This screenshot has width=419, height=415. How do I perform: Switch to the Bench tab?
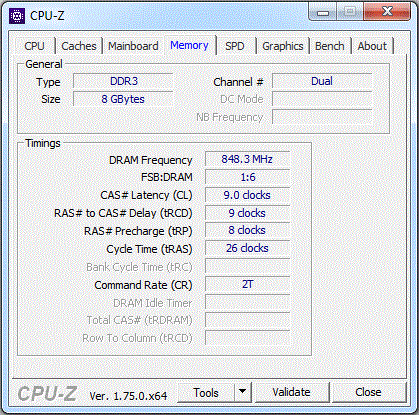(330, 46)
